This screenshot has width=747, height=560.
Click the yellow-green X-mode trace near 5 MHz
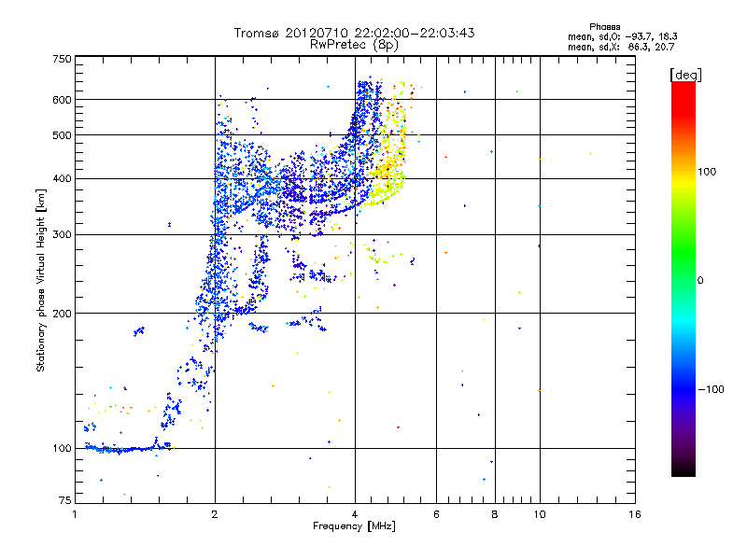(x=388, y=189)
